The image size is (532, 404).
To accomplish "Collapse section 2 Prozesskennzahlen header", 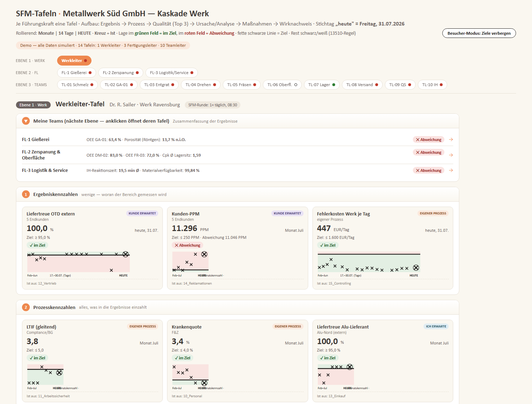I will [x=238, y=307].
